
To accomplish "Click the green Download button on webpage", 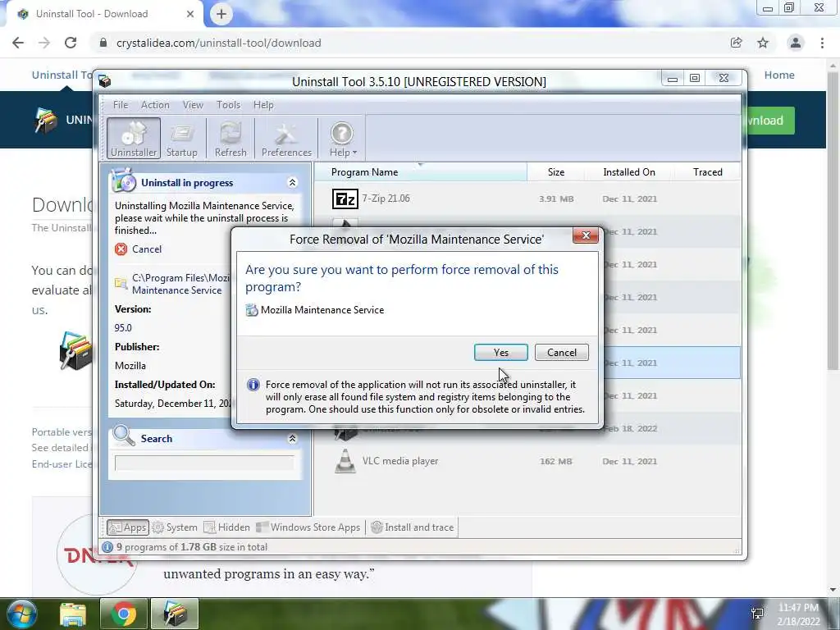I will tap(769, 121).
